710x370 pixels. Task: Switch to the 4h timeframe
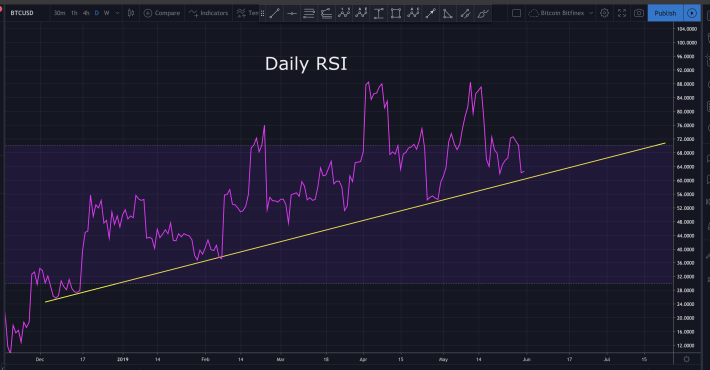pyautogui.click(x=86, y=13)
